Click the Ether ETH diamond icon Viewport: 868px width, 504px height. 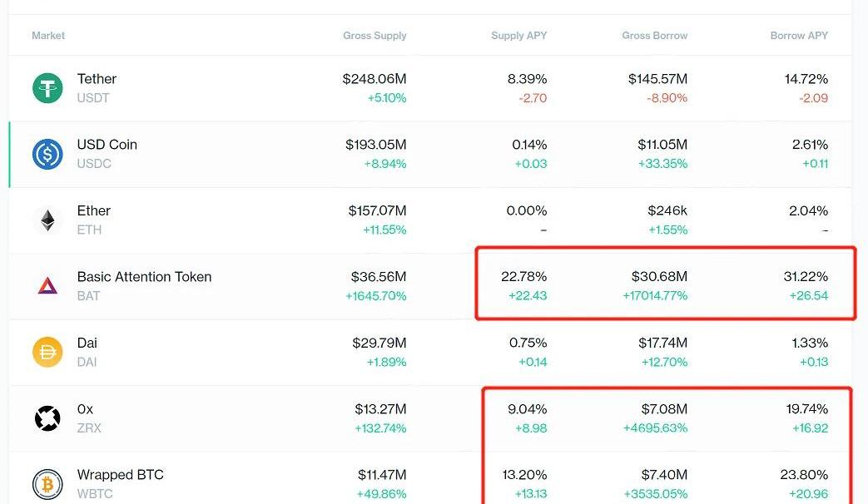pos(47,220)
